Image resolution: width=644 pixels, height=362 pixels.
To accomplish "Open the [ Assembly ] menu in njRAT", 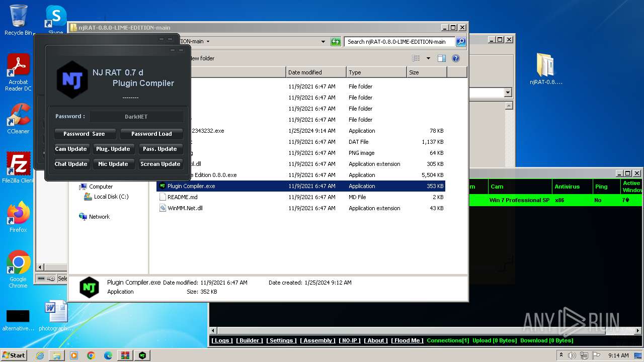I will click(x=317, y=340).
